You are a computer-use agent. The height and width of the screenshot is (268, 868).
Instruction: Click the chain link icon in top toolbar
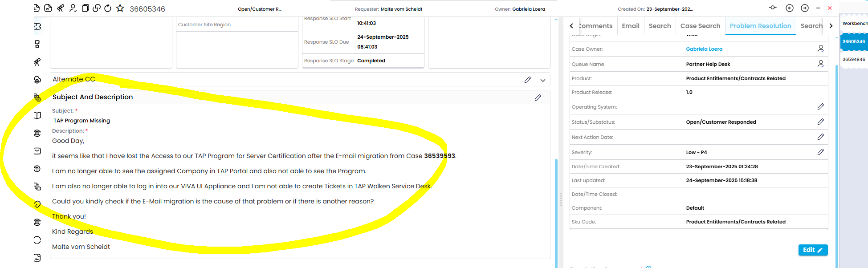[x=96, y=8]
